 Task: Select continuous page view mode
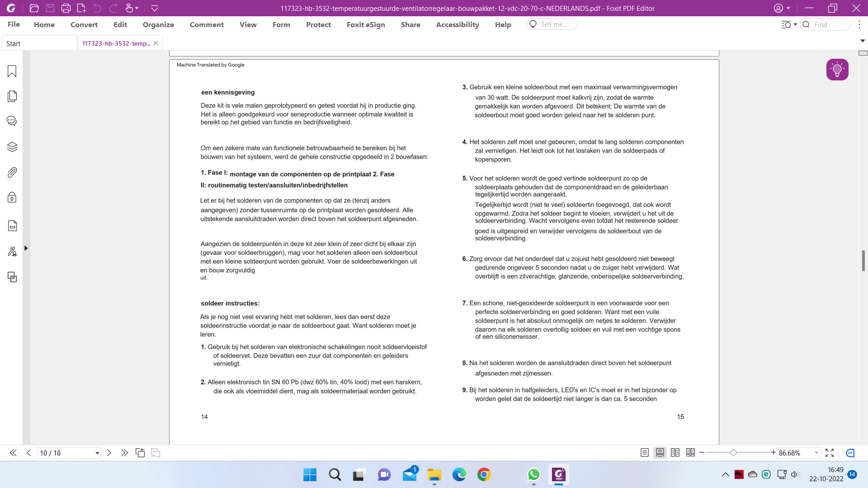click(660, 453)
